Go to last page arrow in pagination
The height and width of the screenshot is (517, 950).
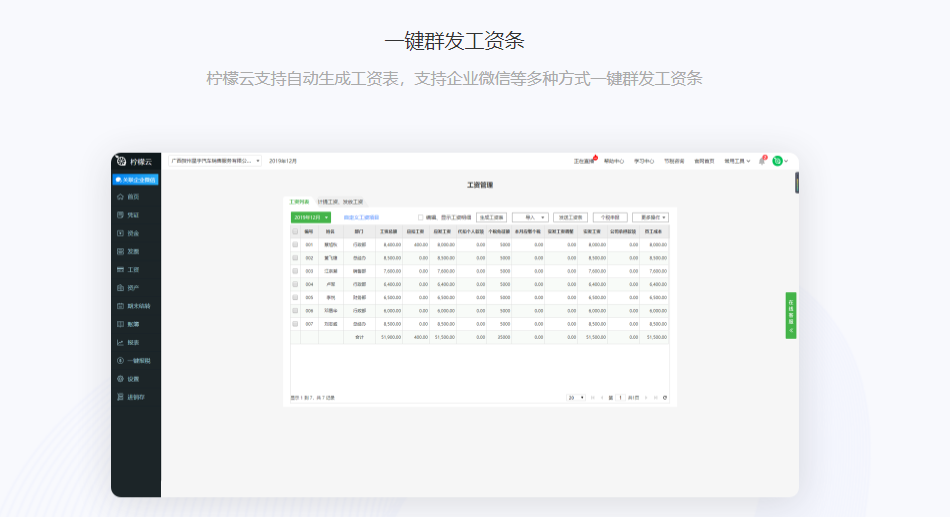click(x=655, y=398)
